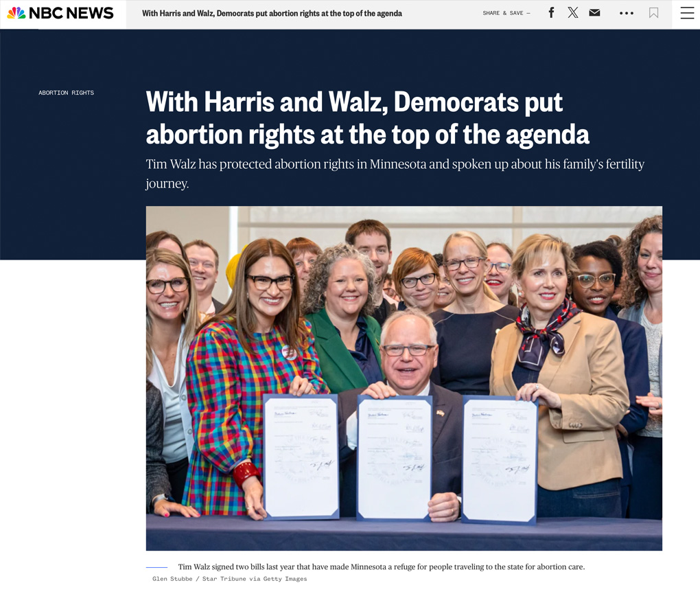Click the blue dash beside the caption

[x=156, y=567]
